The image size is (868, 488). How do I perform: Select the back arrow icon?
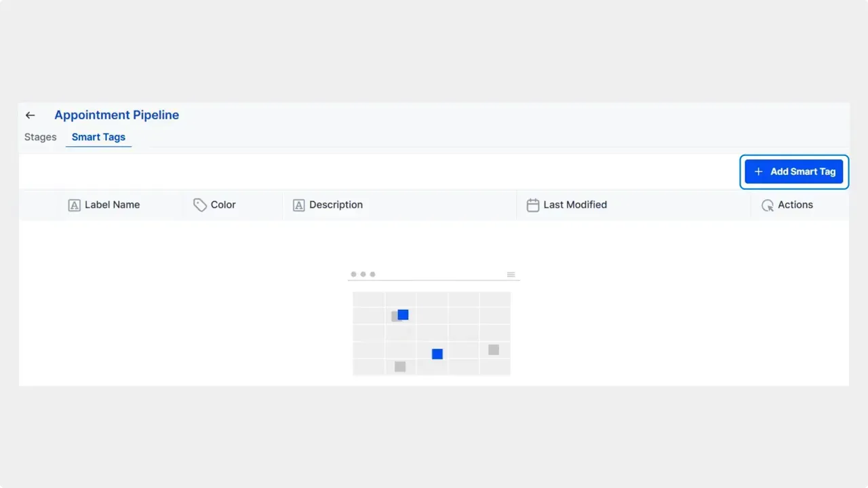pyautogui.click(x=30, y=115)
